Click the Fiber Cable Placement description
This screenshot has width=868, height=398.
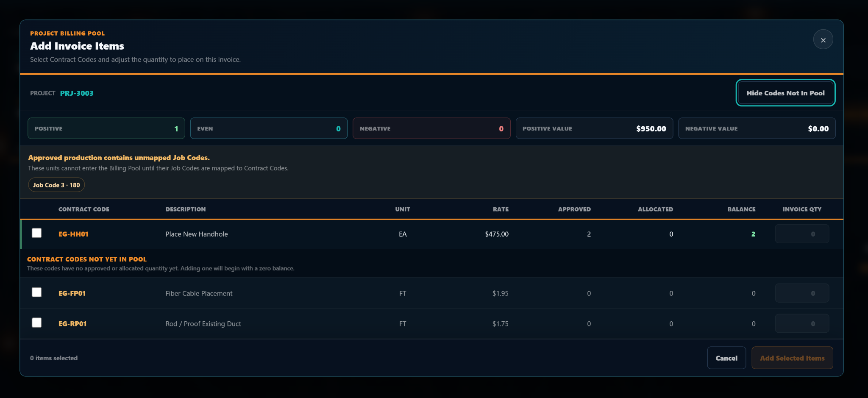pos(199,293)
